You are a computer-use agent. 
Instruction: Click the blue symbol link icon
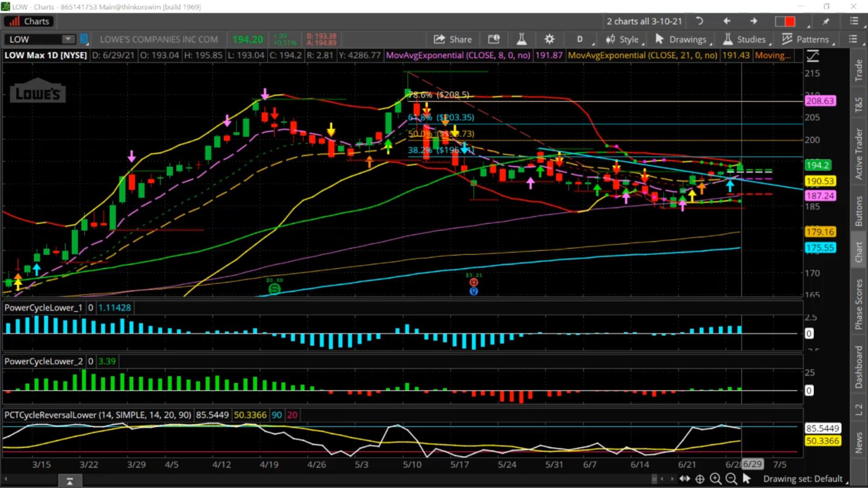84,39
